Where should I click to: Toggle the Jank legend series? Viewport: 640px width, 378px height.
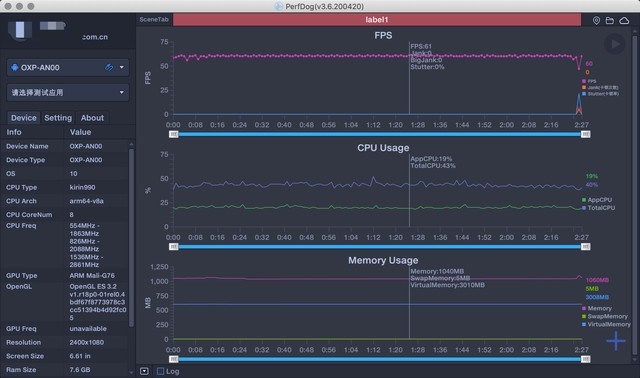coord(600,87)
